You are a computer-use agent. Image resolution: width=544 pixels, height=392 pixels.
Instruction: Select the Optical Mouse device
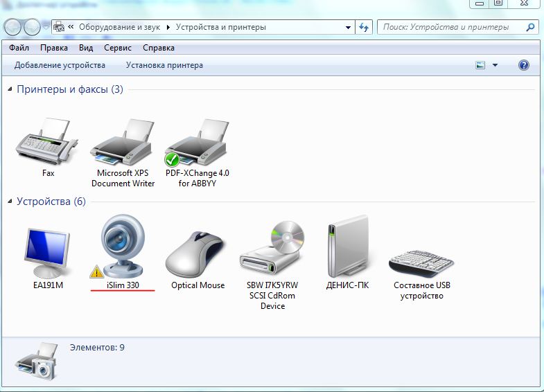pyautogui.click(x=198, y=253)
